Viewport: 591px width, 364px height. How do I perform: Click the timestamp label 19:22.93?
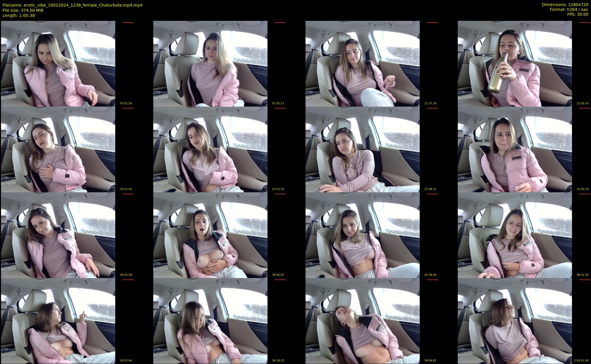(126, 189)
